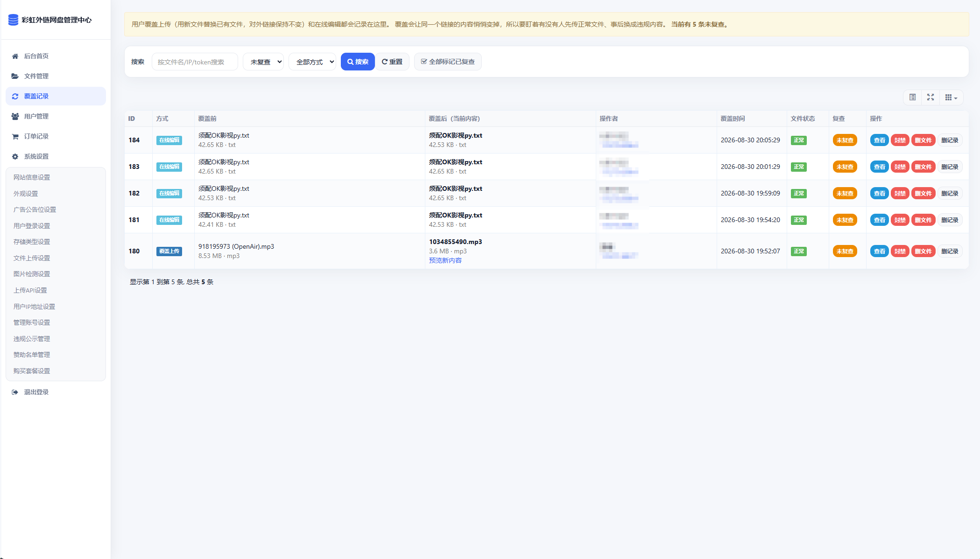Image resolution: width=980 pixels, height=559 pixels.
Task: Toggle 未复查 status for record 180
Action: point(845,251)
